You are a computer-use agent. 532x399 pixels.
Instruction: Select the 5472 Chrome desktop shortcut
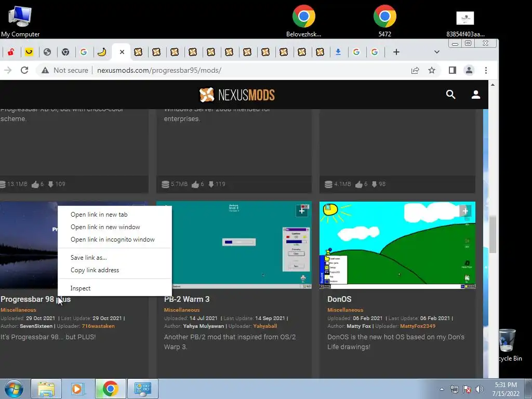coord(385,20)
